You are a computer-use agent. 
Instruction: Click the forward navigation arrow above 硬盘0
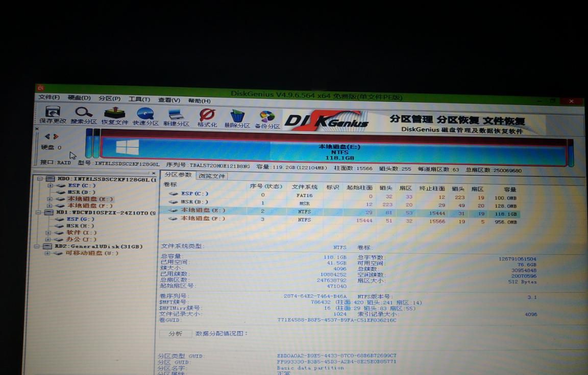point(56,136)
